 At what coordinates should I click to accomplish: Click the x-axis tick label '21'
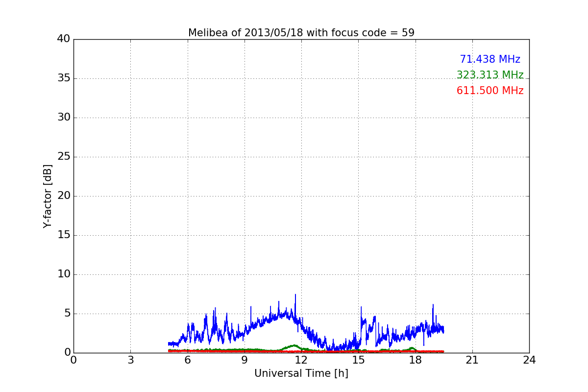click(x=472, y=360)
